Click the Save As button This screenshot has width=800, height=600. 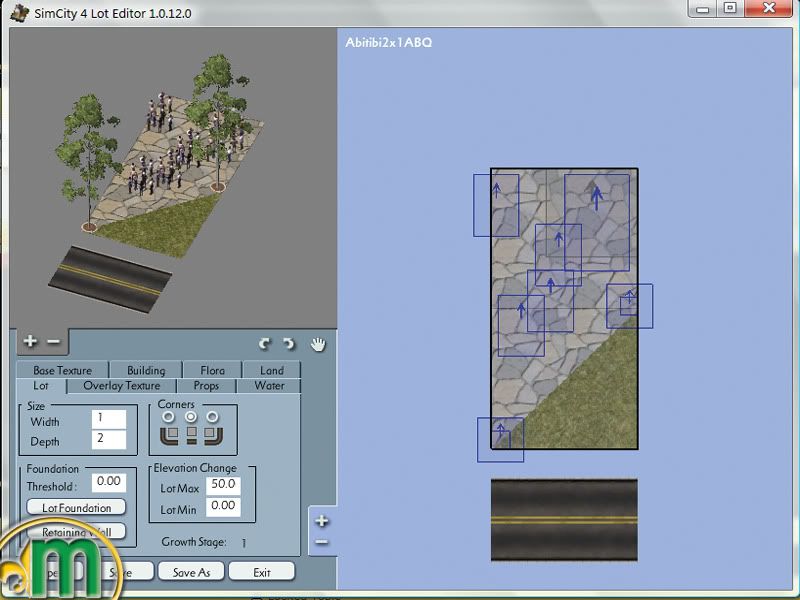coord(191,572)
